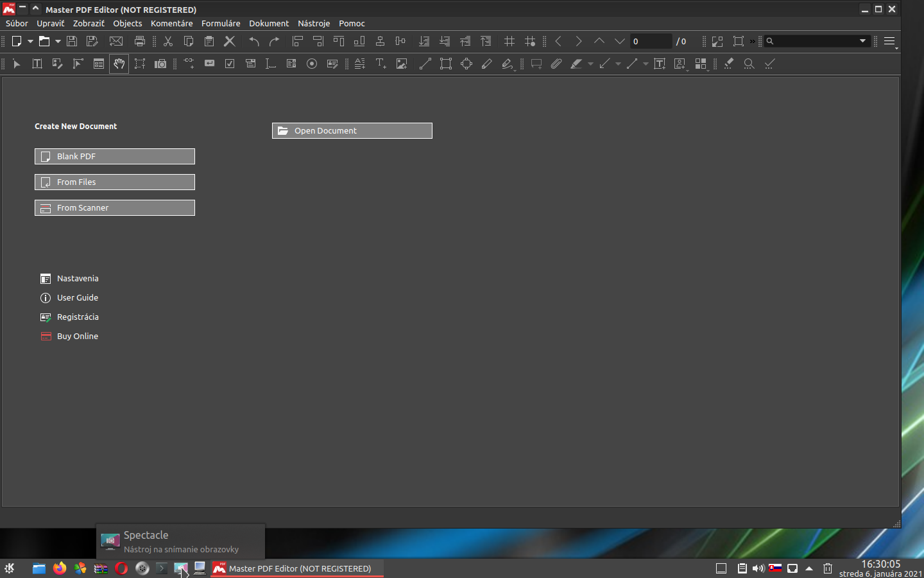The width and height of the screenshot is (924, 578).
Task: Click the Registrácia link
Action: (69, 317)
